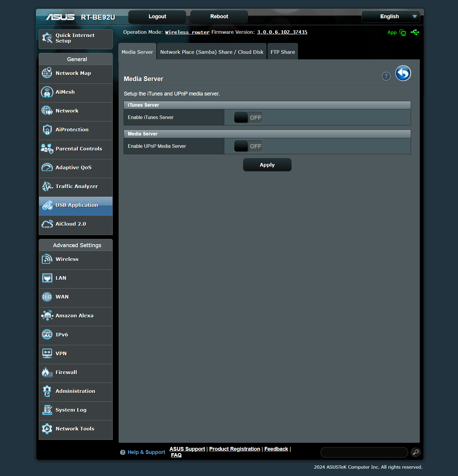Image resolution: width=458 pixels, height=476 pixels.
Task: Open the Traffic Analyzer waveform icon
Action: [47, 186]
